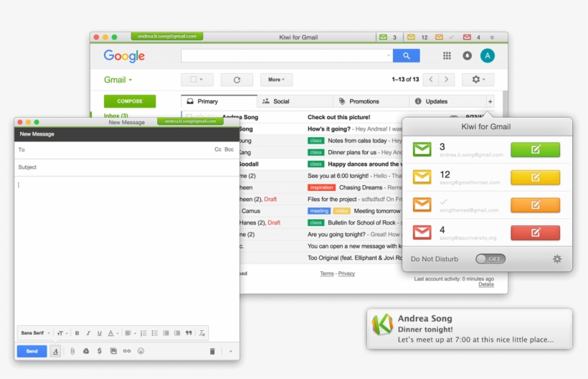This screenshot has height=379, width=588.
Task: Click in the Subject field
Action: point(127,167)
